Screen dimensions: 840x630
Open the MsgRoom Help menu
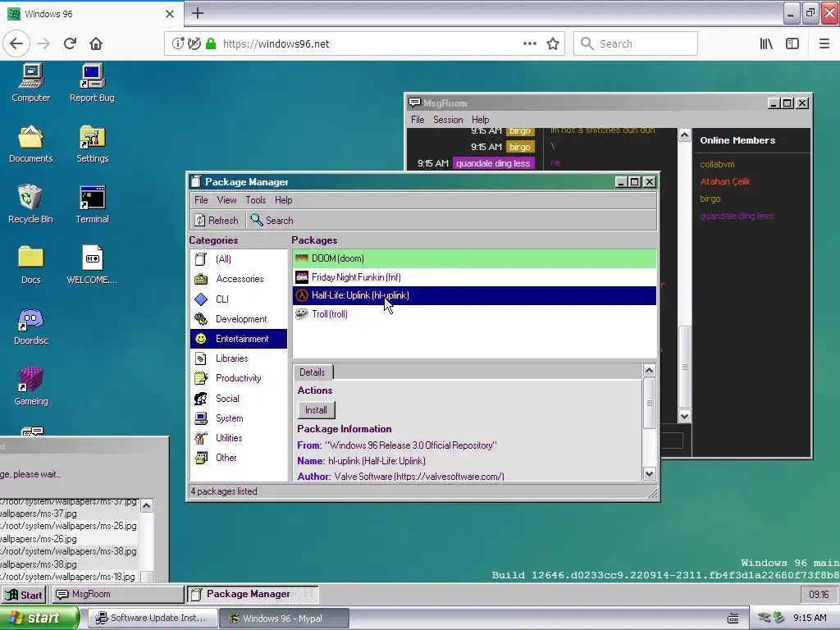(480, 120)
